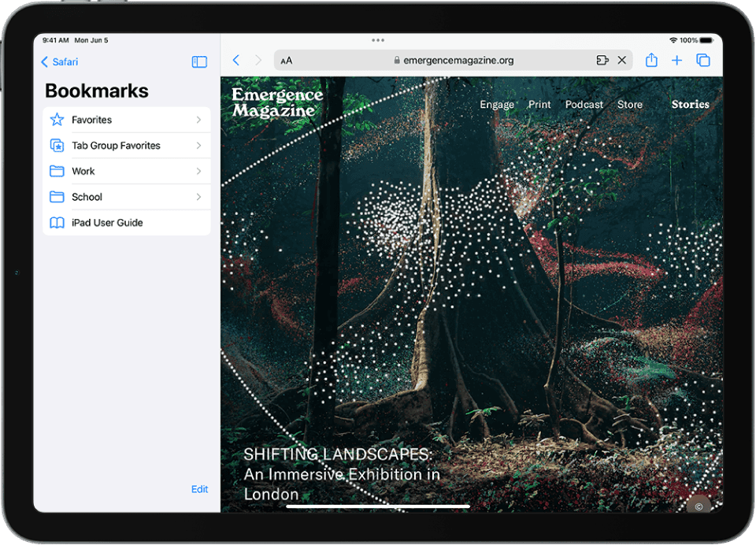The height and width of the screenshot is (545, 756).
Task: Clear the address field using the X
Action: pos(621,60)
